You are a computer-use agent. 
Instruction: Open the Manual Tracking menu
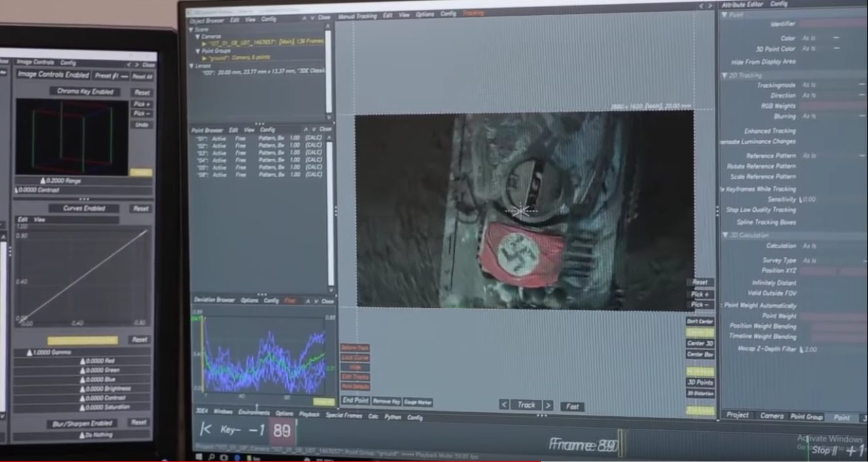click(x=357, y=16)
